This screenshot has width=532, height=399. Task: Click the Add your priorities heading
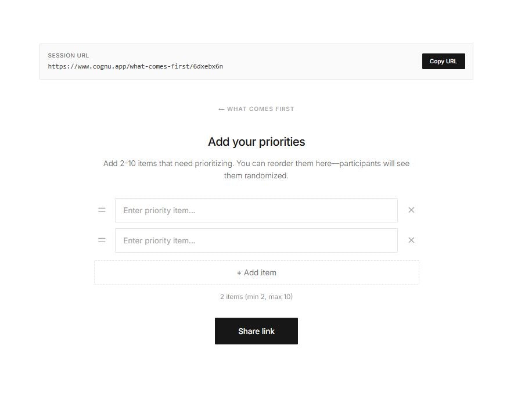pyautogui.click(x=256, y=141)
